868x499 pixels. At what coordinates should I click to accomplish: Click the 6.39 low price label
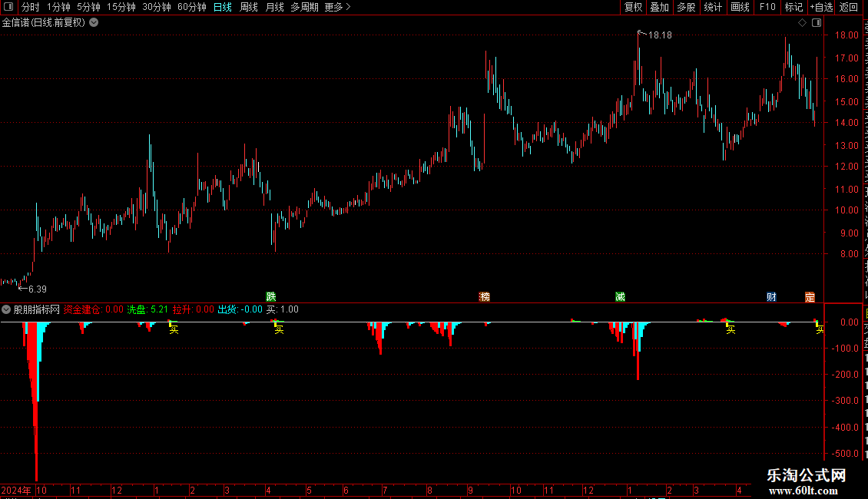[37, 289]
